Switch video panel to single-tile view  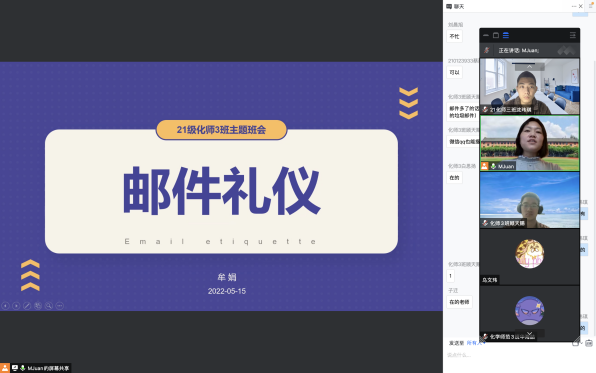tap(496, 35)
